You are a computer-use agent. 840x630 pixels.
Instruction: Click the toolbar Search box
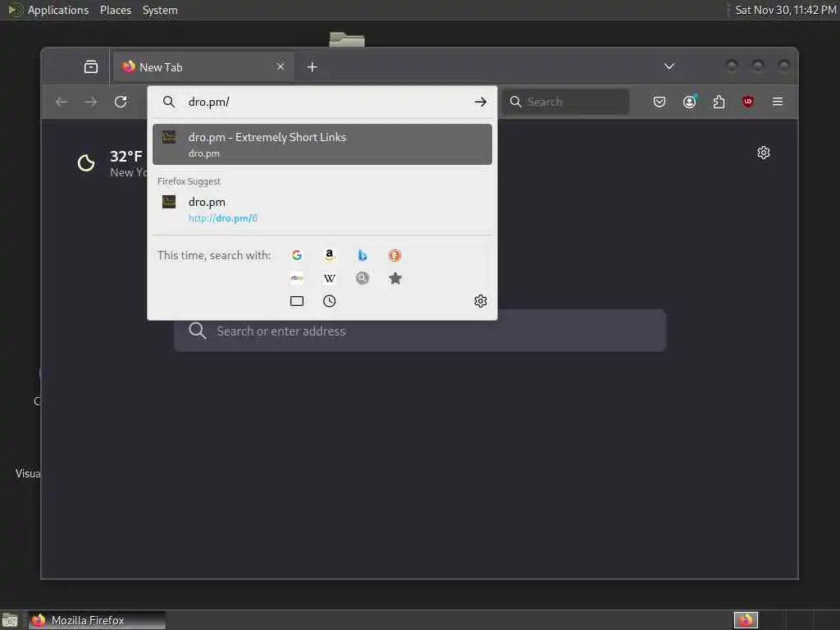[566, 102]
